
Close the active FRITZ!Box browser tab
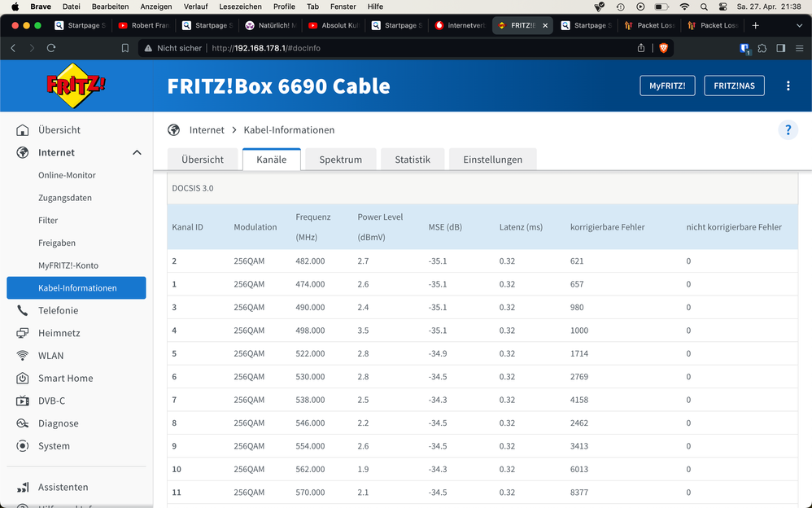click(545, 25)
